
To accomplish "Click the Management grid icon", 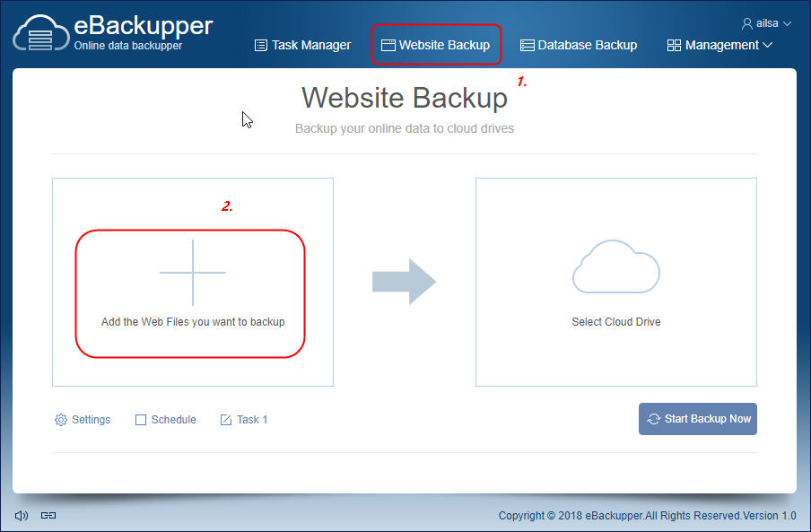I will click(x=674, y=46).
